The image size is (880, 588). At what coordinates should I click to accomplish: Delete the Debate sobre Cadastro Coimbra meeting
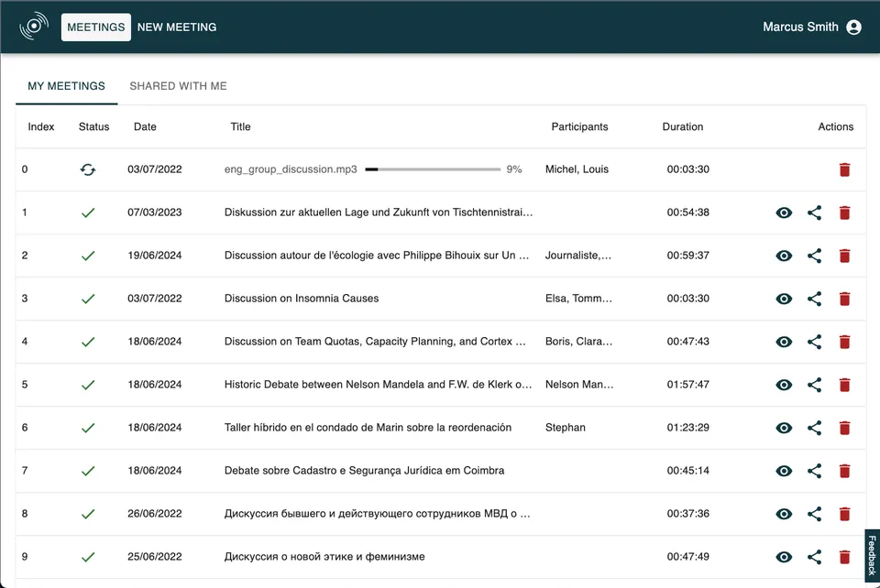[x=844, y=471]
